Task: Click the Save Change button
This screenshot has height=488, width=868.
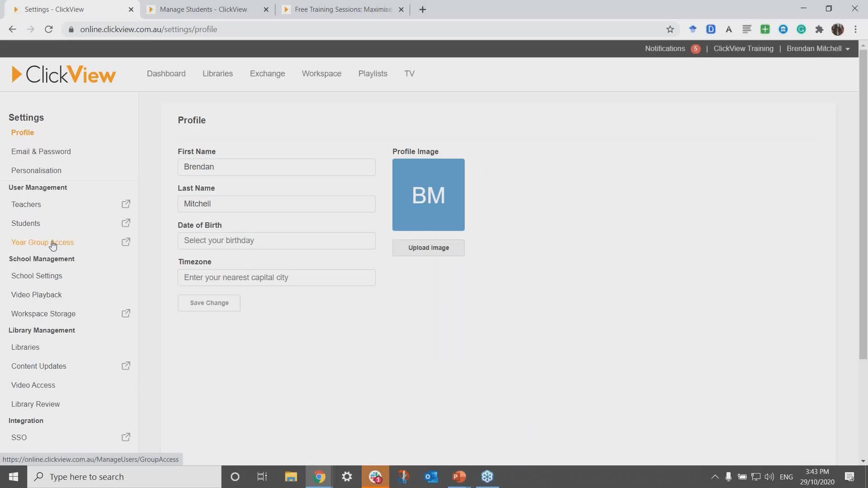Action: tap(209, 303)
